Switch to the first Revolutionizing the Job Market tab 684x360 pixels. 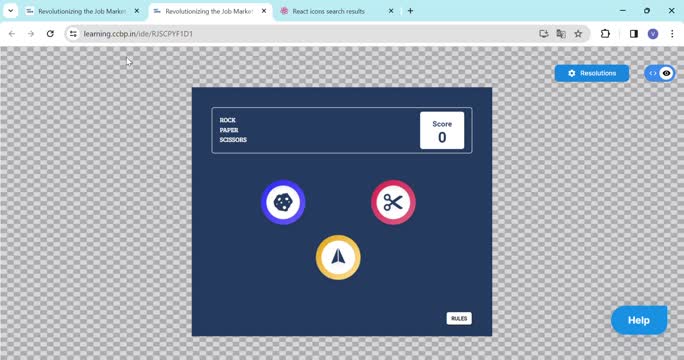(83, 11)
